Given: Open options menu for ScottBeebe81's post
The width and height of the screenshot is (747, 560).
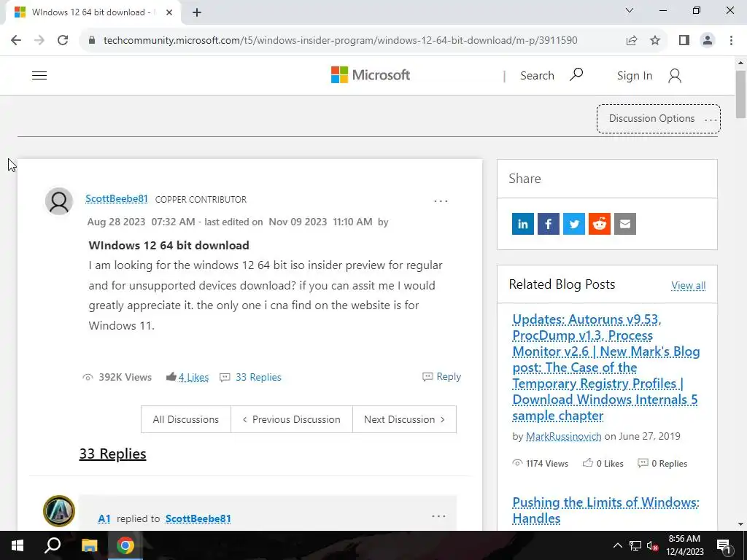Looking at the screenshot, I should [441, 201].
